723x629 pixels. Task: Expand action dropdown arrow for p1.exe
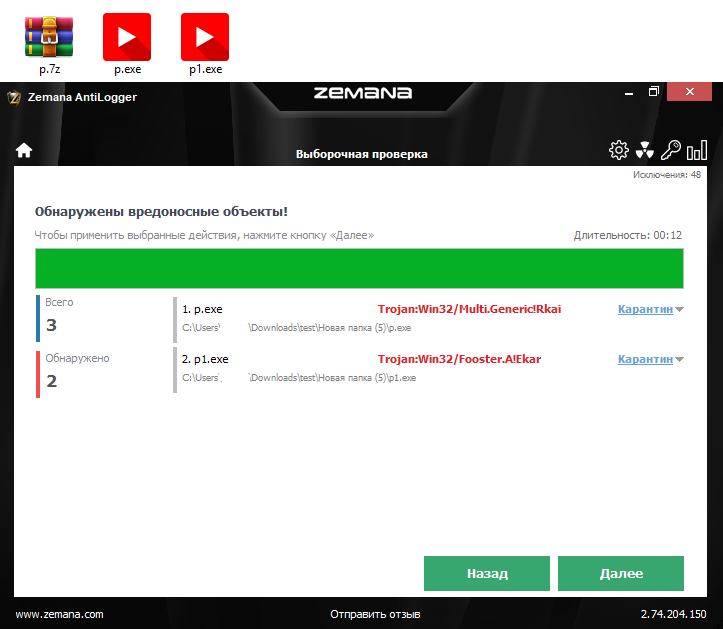point(679,359)
